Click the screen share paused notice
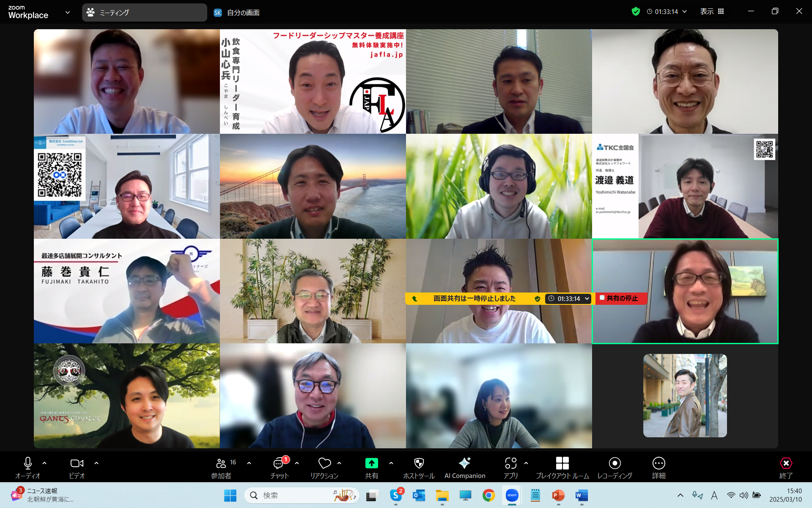Image resolution: width=812 pixels, height=508 pixels. pyautogui.click(x=474, y=299)
